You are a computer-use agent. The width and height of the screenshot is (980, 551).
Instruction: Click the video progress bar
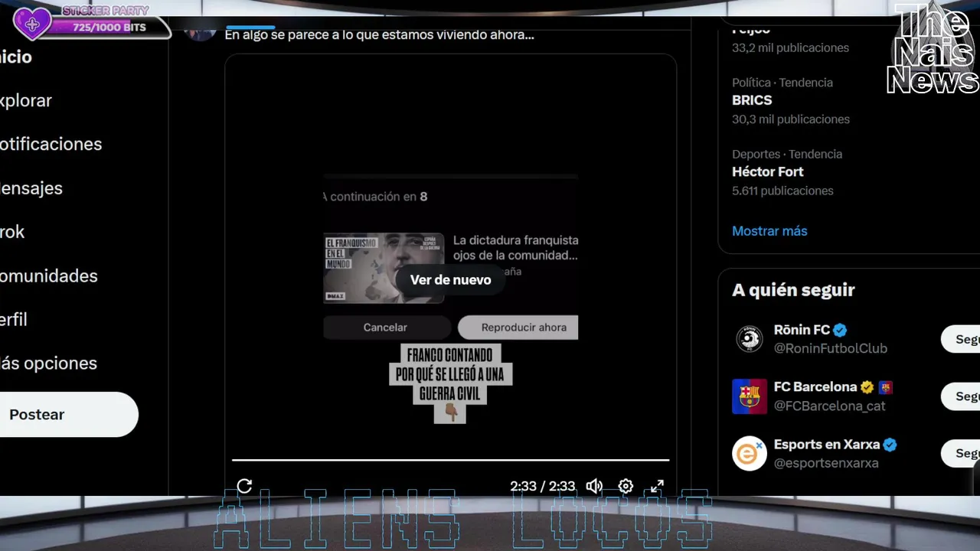450,460
